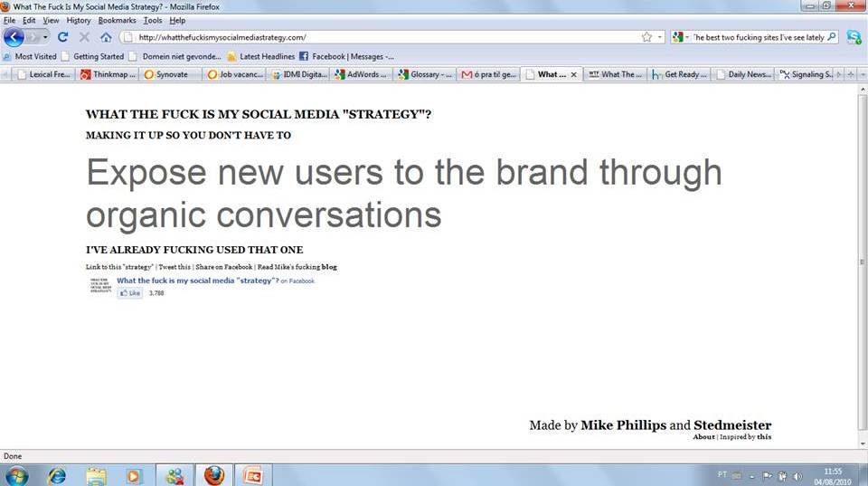This screenshot has height=486, width=868.
Task: Switch to the Daily News tab
Action: click(x=743, y=74)
